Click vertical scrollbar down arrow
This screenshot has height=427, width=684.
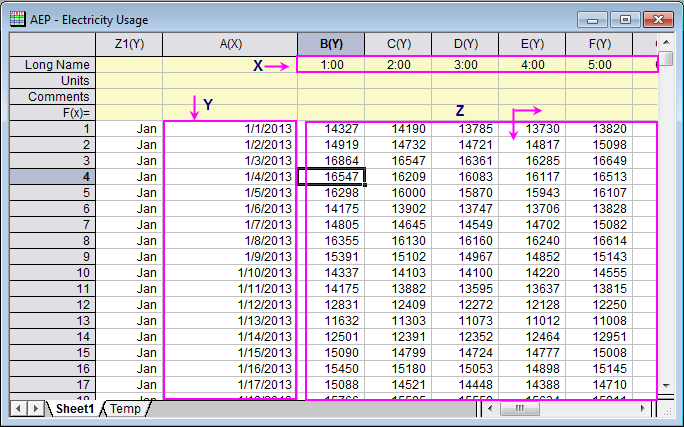click(x=666, y=384)
